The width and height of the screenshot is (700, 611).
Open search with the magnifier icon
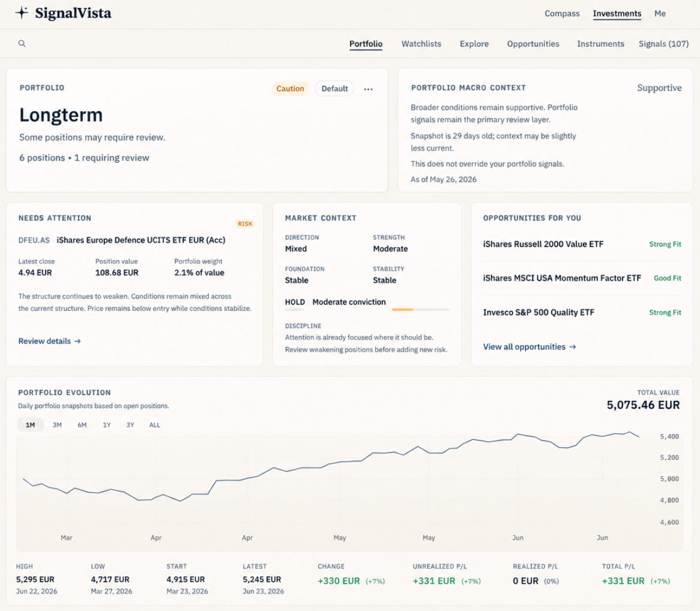coord(22,43)
